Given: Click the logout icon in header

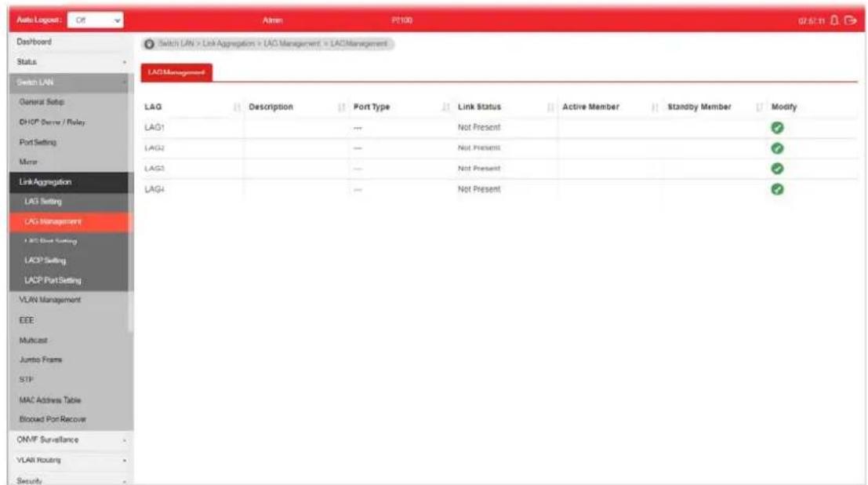Looking at the screenshot, I should tap(851, 20).
